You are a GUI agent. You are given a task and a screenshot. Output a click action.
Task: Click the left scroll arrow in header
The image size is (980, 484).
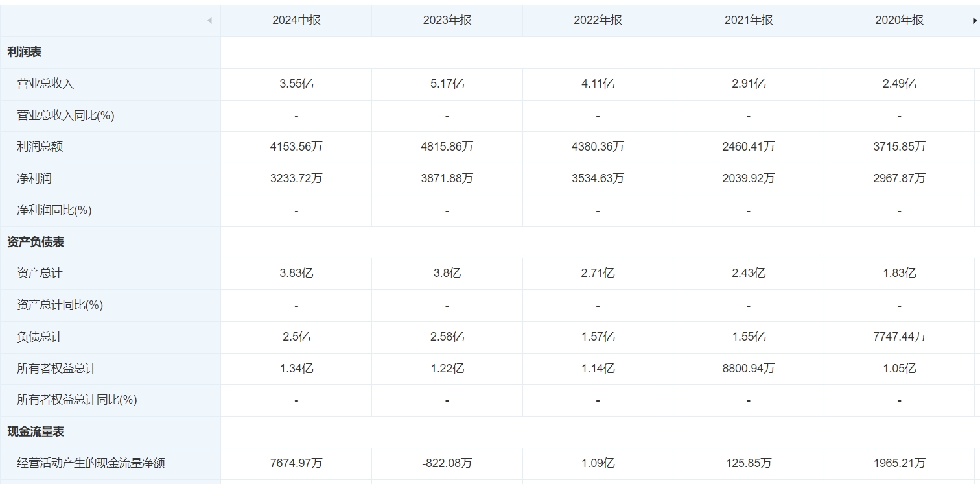click(209, 21)
